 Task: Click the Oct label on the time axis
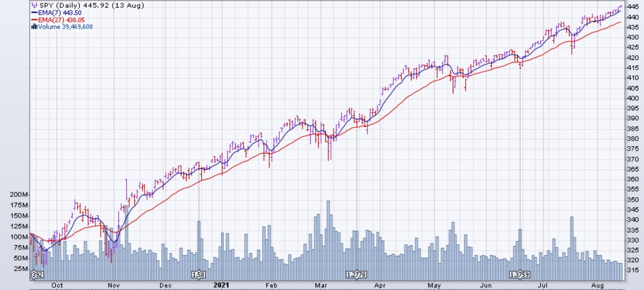pyautogui.click(x=57, y=285)
